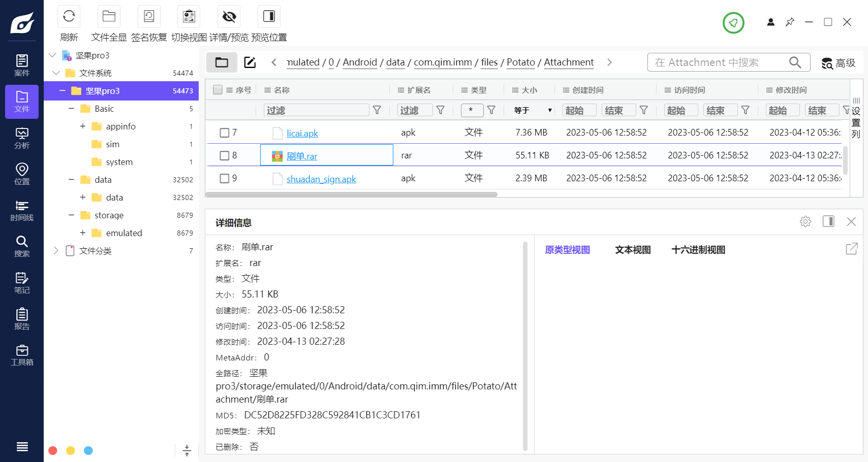The image size is (868, 462).
Task: Navigate to Android in the path breadcrumb
Action: point(360,62)
